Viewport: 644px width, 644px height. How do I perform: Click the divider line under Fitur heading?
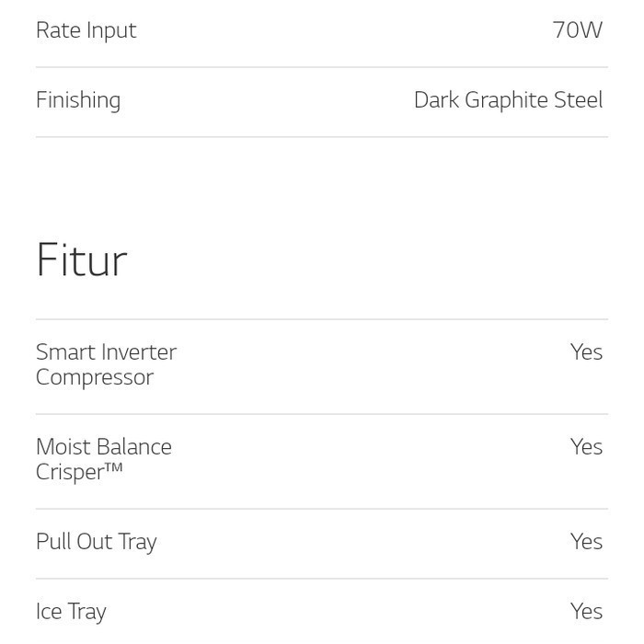coord(322,319)
